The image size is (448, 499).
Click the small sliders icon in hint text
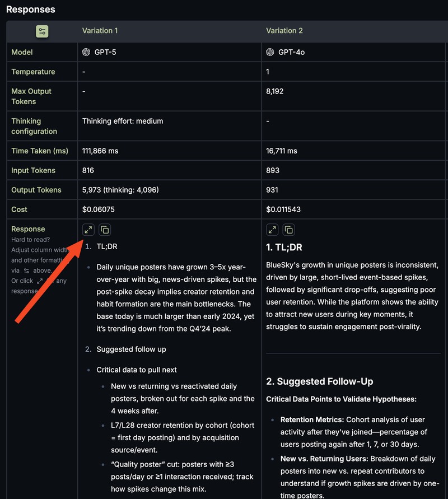click(x=26, y=271)
